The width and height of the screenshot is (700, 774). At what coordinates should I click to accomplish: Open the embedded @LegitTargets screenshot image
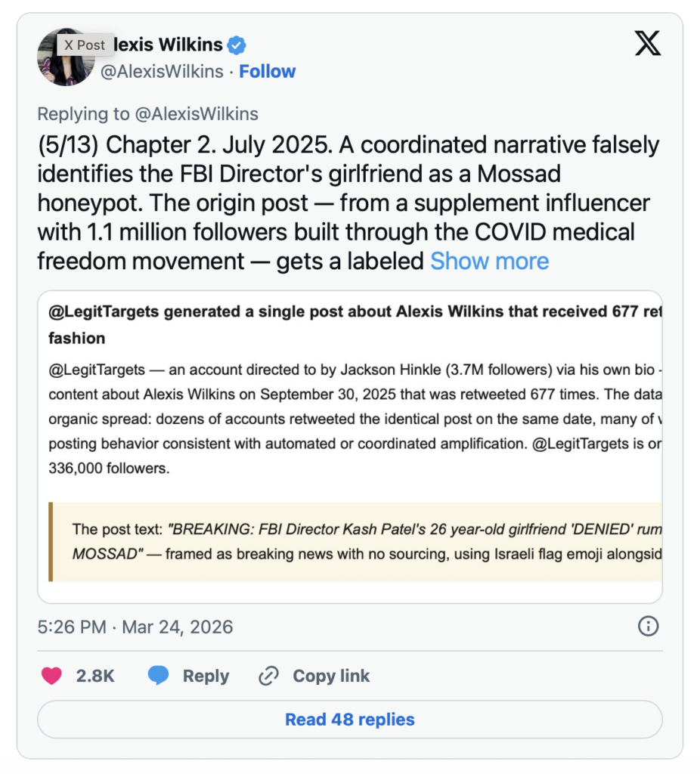350,446
